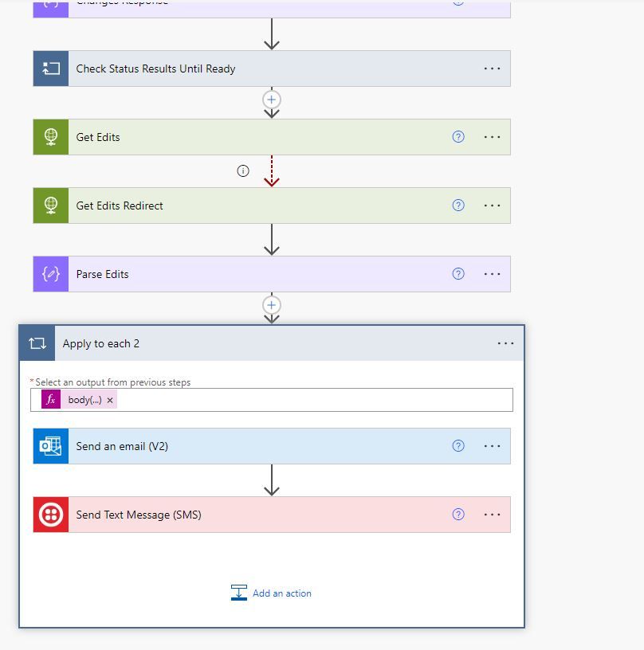Click the Apply to each 2 loop icon
Image resolution: width=644 pixels, height=650 pixels.
coord(37,343)
